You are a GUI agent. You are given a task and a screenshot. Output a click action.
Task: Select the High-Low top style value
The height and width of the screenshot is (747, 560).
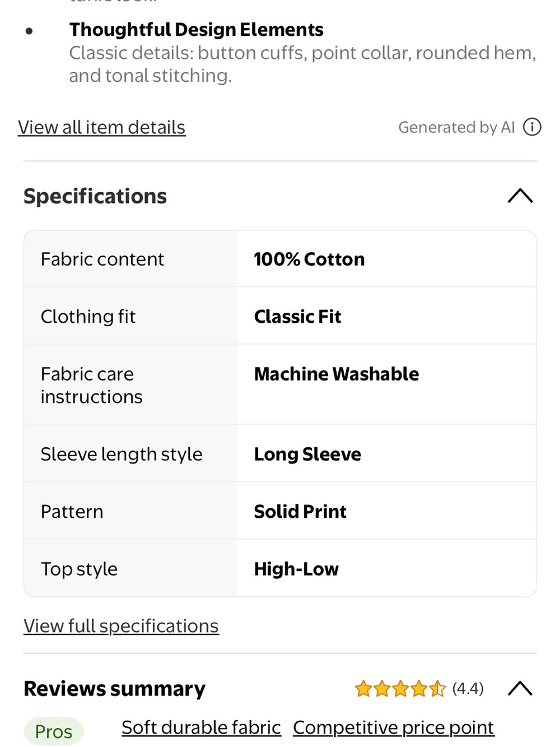point(296,569)
